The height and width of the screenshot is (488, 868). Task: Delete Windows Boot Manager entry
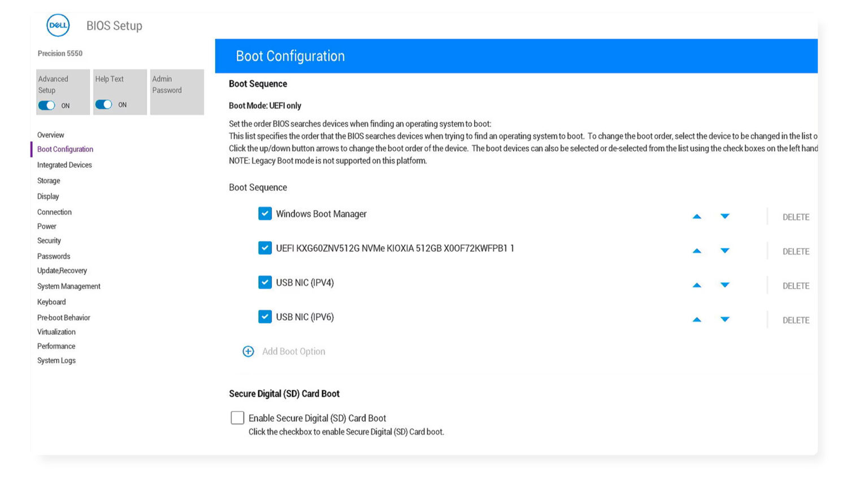click(796, 217)
